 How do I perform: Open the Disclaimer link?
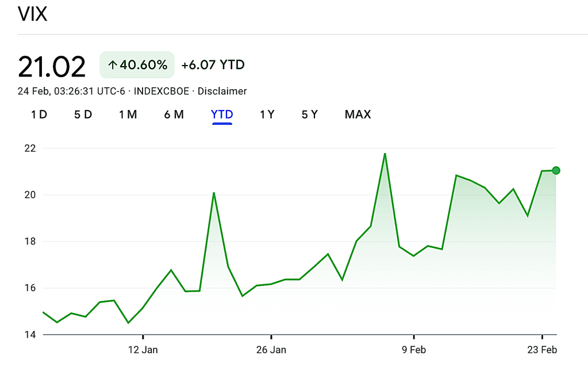tap(222, 91)
